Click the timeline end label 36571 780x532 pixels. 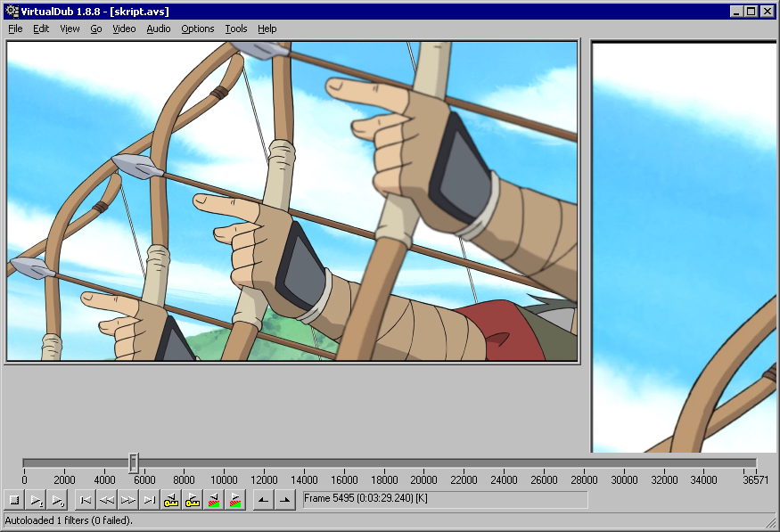[756, 479]
